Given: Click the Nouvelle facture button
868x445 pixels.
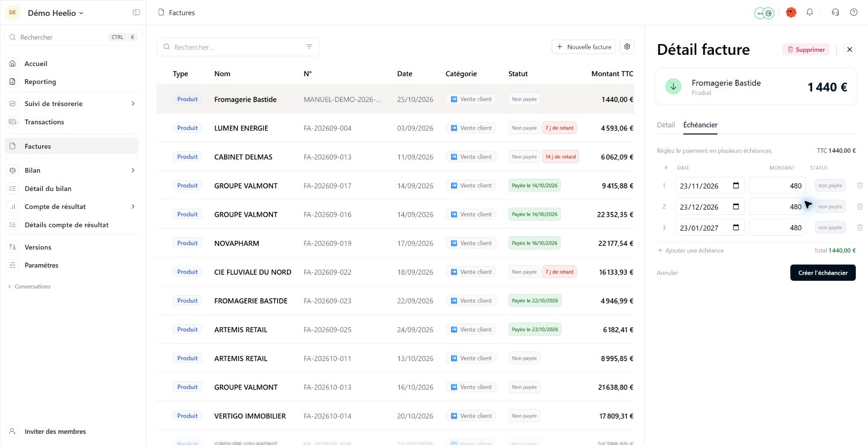Looking at the screenshot, I should point(584,47).
